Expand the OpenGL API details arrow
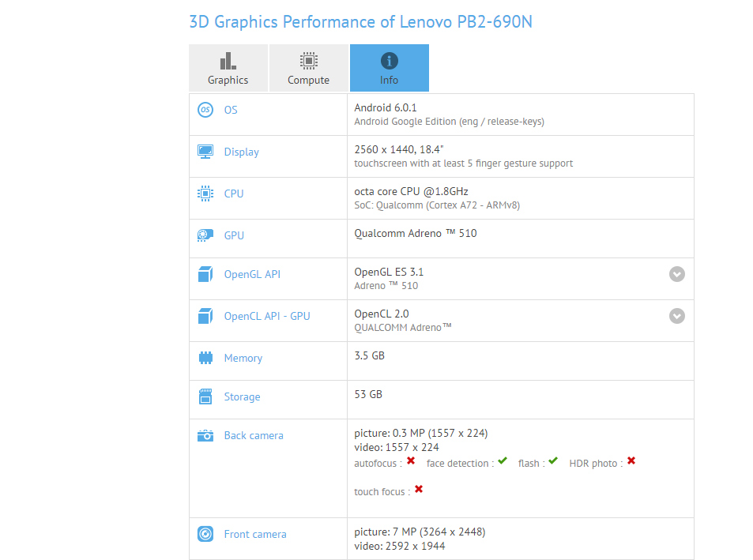This screenshot has height=560, width=753. pyautogui.click(x=677, y=274)
